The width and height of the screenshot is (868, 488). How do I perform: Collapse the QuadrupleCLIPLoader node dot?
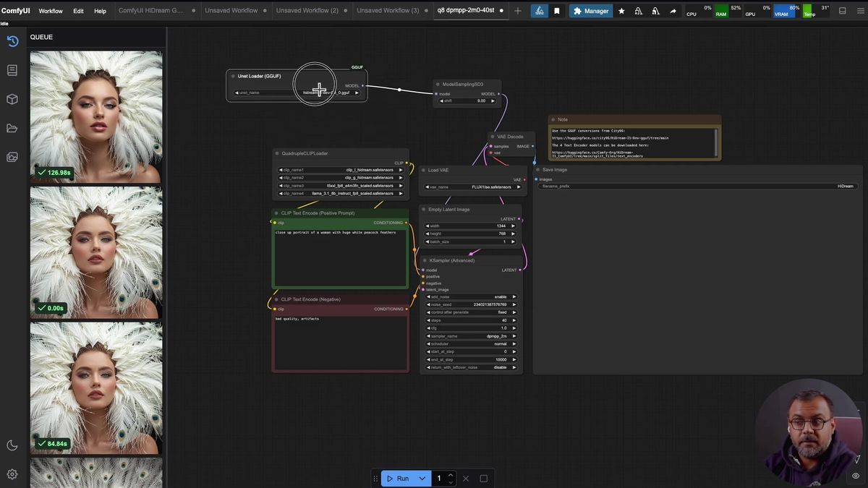(x=277, y=153)
